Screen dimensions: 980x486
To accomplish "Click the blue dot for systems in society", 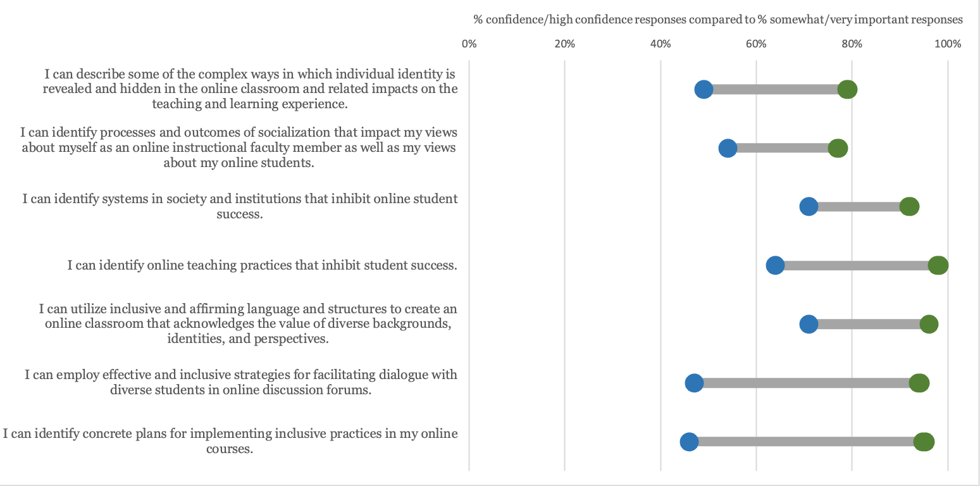I will pos(809,207).
